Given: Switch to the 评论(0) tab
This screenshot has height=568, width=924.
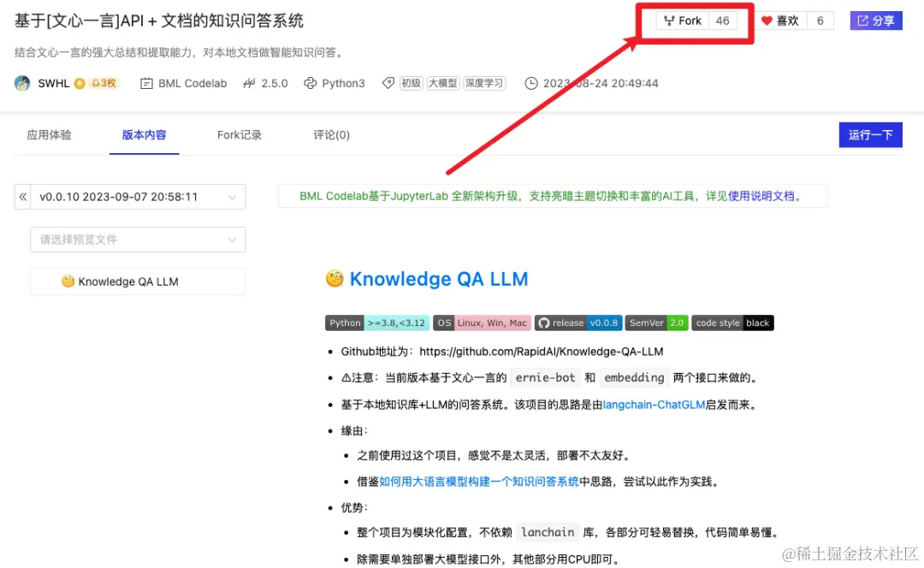Looking at the screenshot, I should pos(331,135).
